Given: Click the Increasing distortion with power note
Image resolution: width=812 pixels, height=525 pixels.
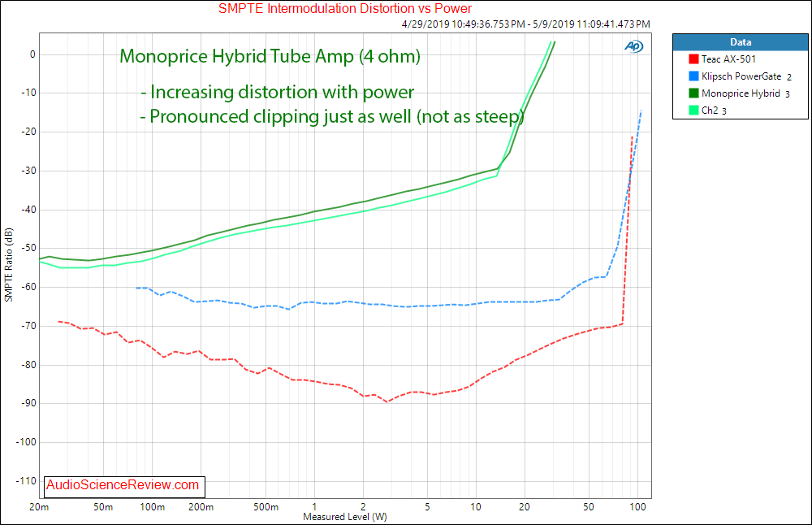Looking at the screenshot, I should (278, 93).
